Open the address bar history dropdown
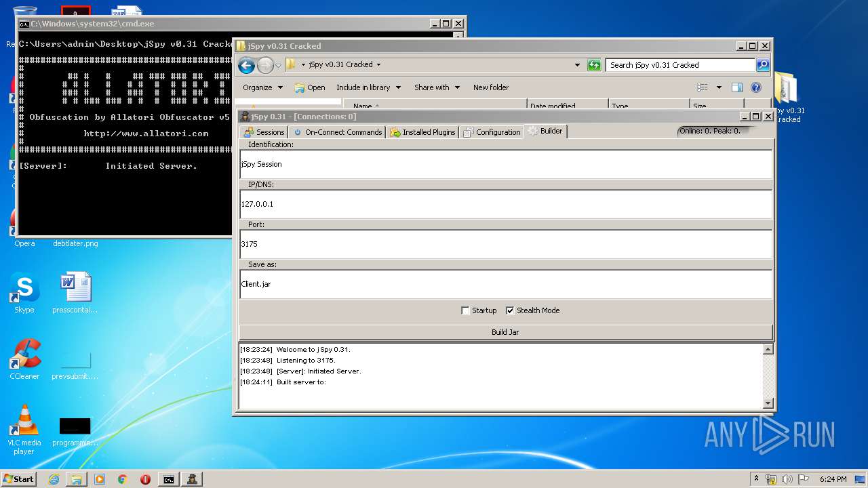868x488 pixels. click(577, 65)
